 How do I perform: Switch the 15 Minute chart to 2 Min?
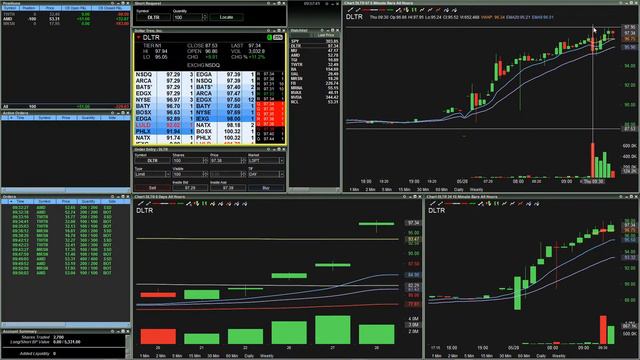(x=452, y=356)
